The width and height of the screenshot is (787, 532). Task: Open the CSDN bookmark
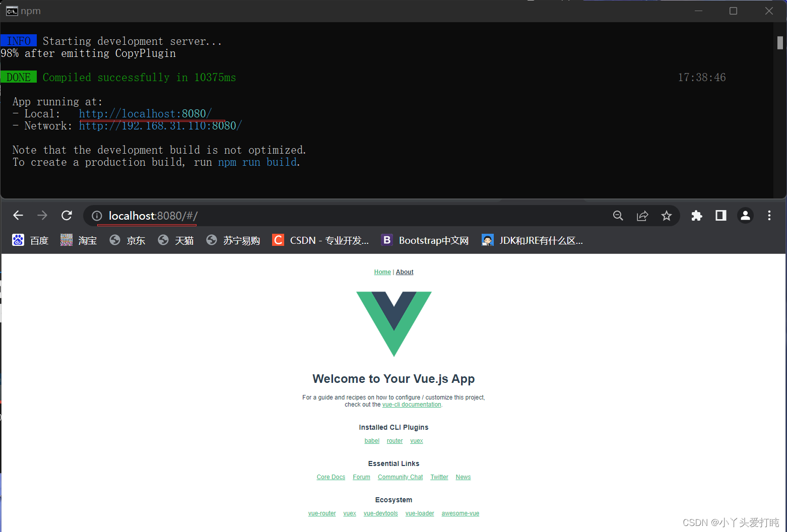click(x=320, y=240)
